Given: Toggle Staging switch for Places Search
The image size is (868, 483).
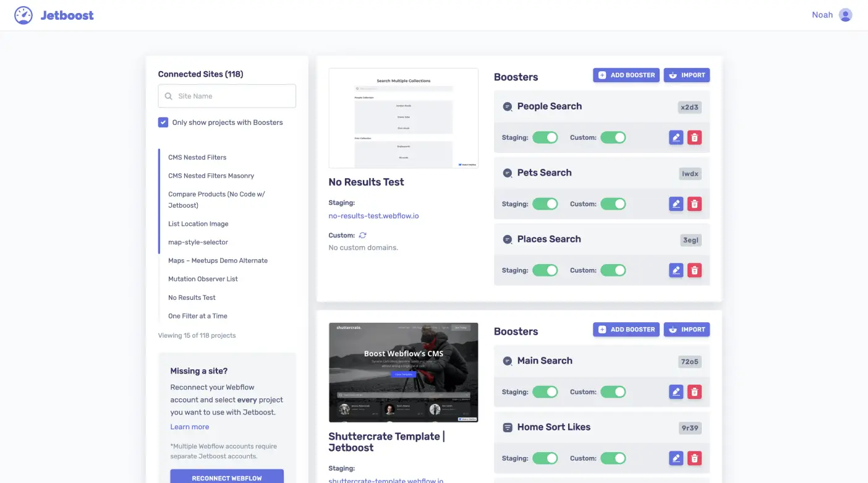Looking at the screenshot, I should pyautogui.click(x=545, y=270).
